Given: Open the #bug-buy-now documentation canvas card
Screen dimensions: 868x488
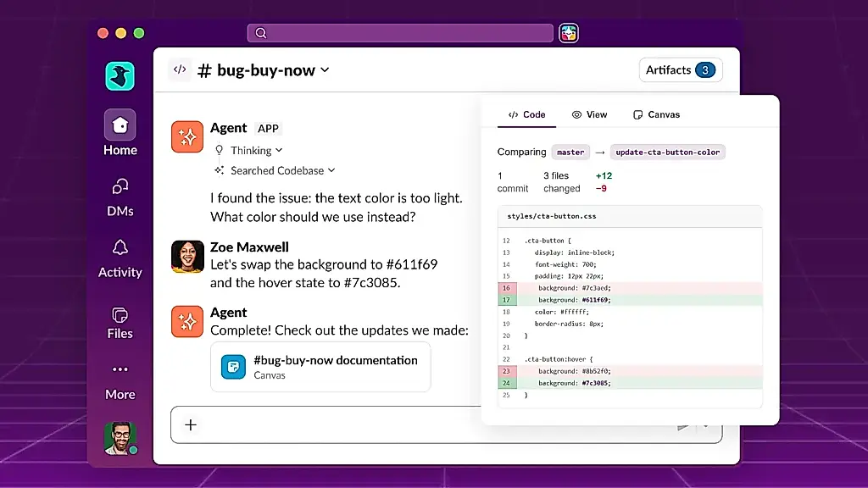Looking at the screenshot, I should click(320, 367).
